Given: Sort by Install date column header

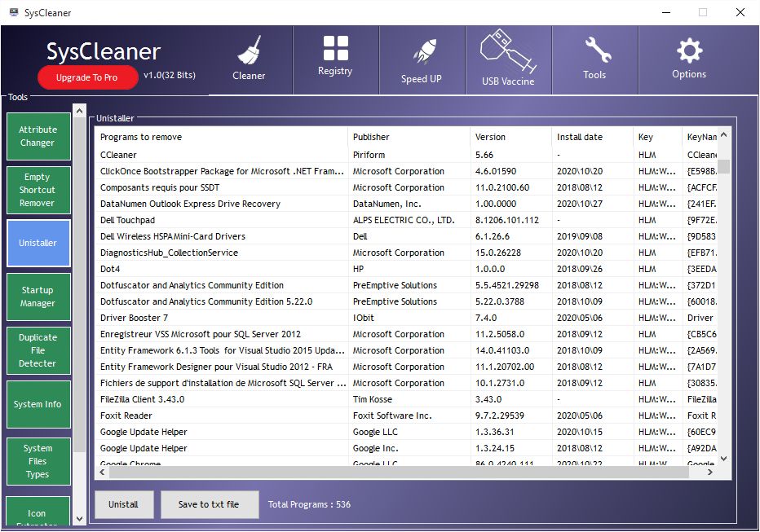Looking at the screenshot, I should 592,137.
